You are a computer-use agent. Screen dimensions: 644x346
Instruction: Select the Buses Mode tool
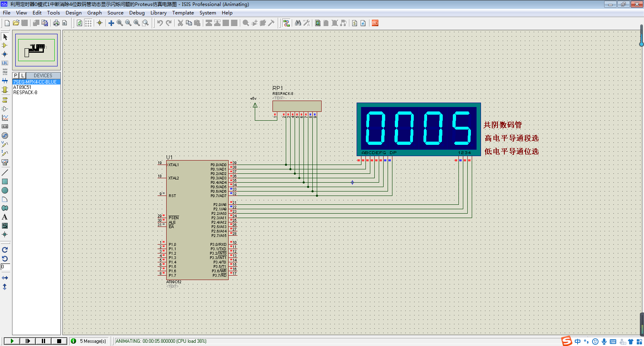[x=5, y=81]
